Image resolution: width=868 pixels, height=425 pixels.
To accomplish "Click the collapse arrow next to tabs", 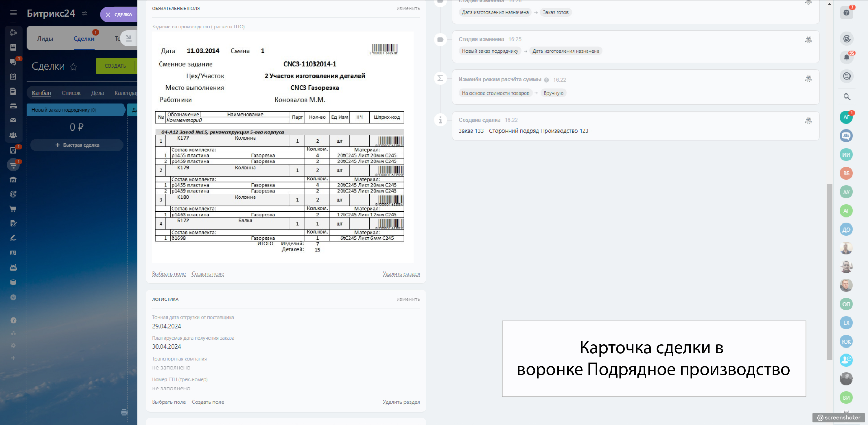I will pos(129,38).
